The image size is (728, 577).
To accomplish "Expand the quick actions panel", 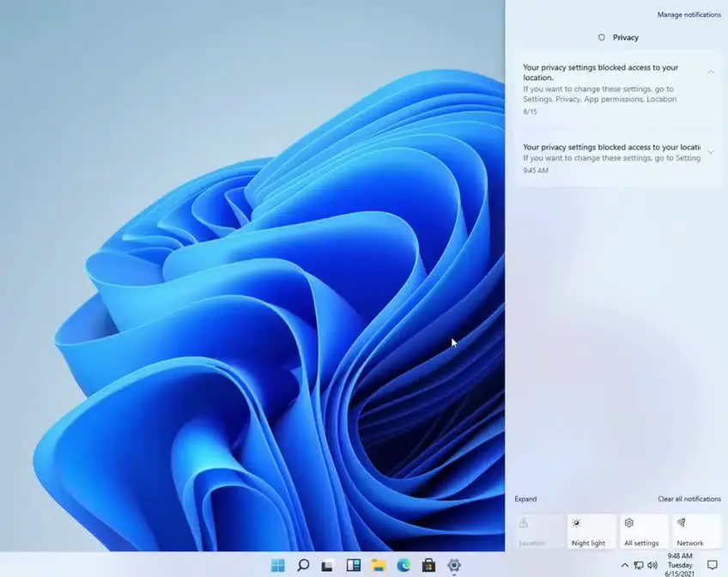I will tap(525, 499).
